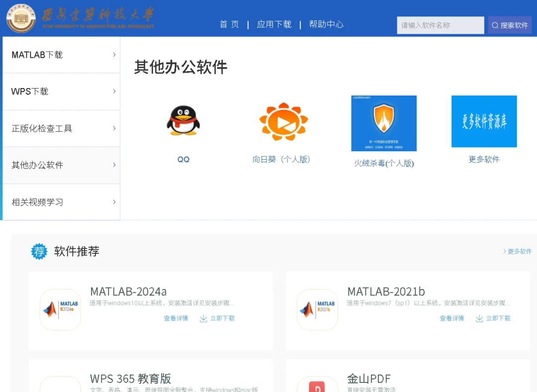Screen dimensions: 537x392
Task: View 查看详情 for MATLAB-2024a
Action: (x=176, y=318)
